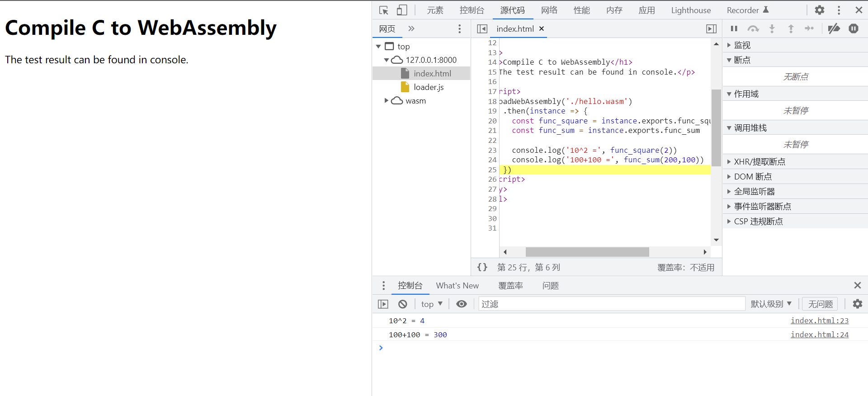
Task: Open DevTools settings gear
Action: [820, 10]
